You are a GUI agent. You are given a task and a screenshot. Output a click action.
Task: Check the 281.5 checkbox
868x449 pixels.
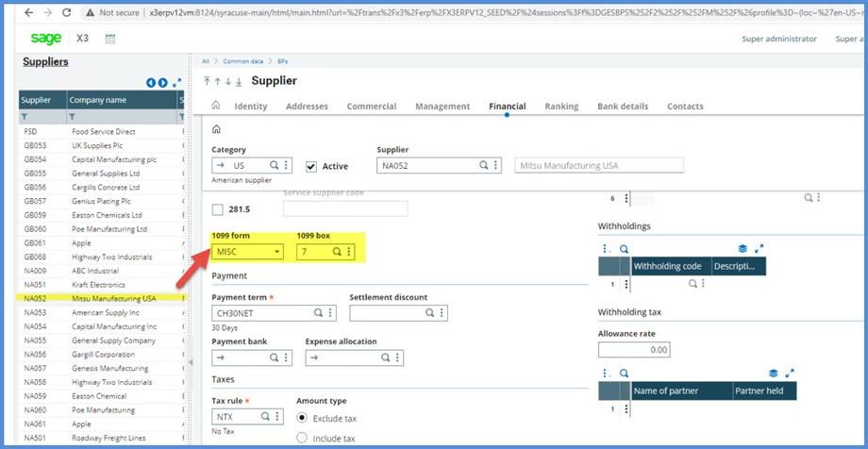coord(218,209)
